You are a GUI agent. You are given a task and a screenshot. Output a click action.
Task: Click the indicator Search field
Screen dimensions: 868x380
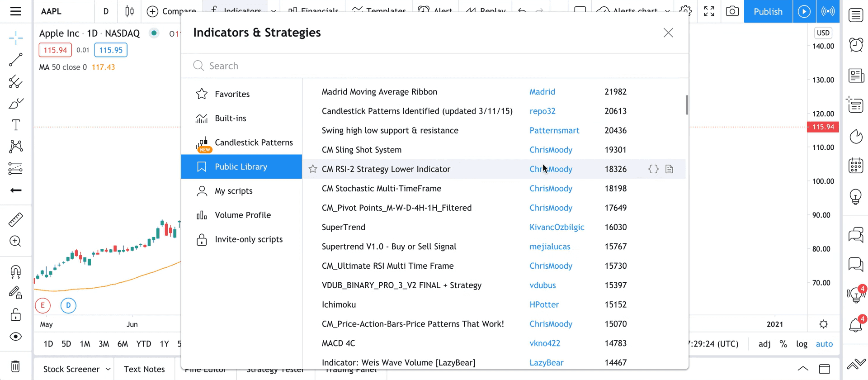click(435, 66)
